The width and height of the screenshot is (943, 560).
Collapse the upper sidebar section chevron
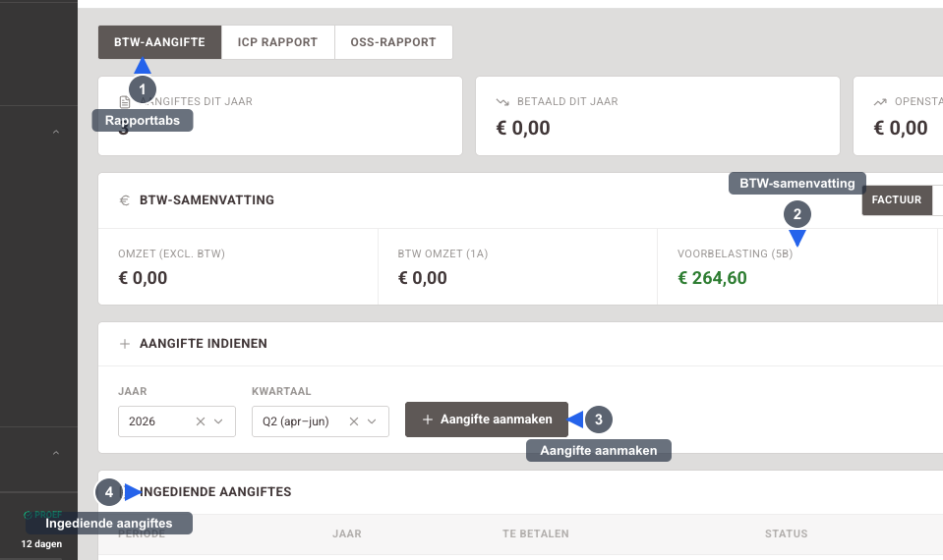(x=56, y=132)
